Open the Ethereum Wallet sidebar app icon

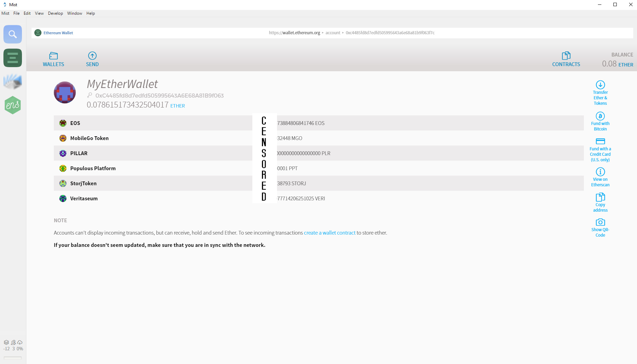(13, 58)
